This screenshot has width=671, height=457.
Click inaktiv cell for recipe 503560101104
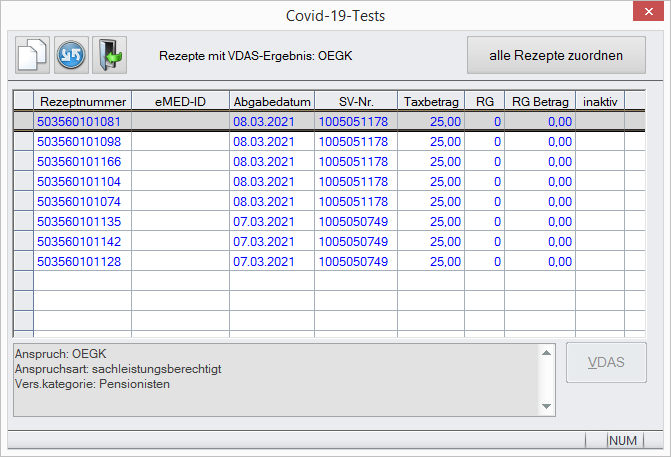tap(600, 181)
